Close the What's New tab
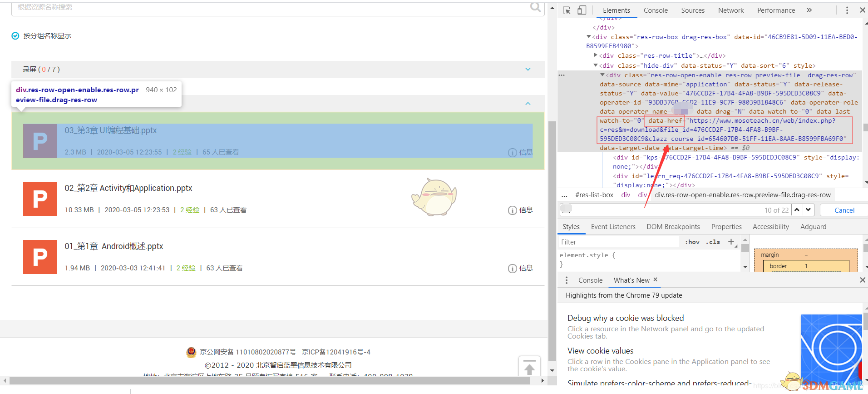 pyautogui.click(x=656, y=280)
